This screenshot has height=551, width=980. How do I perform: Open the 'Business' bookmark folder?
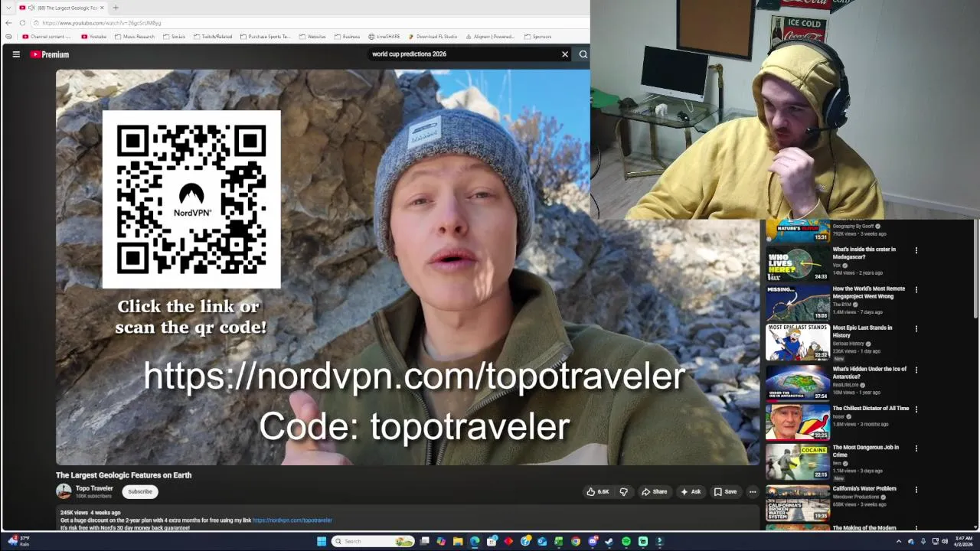click(347, 37)
